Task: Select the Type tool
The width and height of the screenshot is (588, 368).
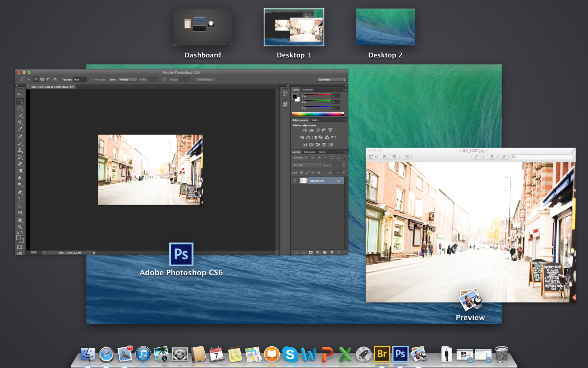Action: (x=20, y=199)
